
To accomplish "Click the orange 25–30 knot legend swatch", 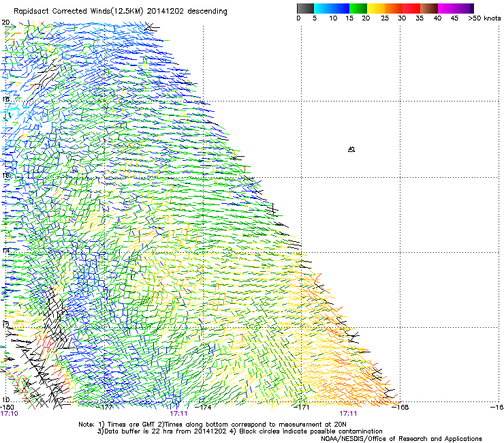I will tap(394, 8).
